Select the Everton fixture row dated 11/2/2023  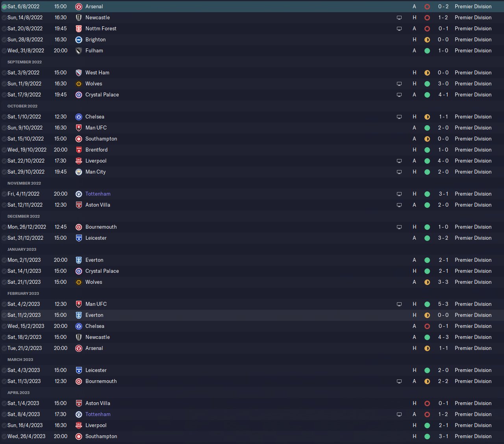[236, 315]
